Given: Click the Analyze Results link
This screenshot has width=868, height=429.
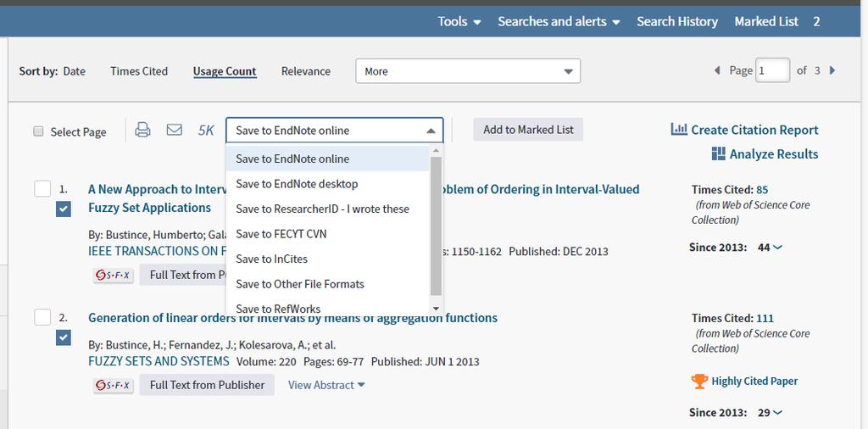Looking at the screenshot, I should coord(774,154).
